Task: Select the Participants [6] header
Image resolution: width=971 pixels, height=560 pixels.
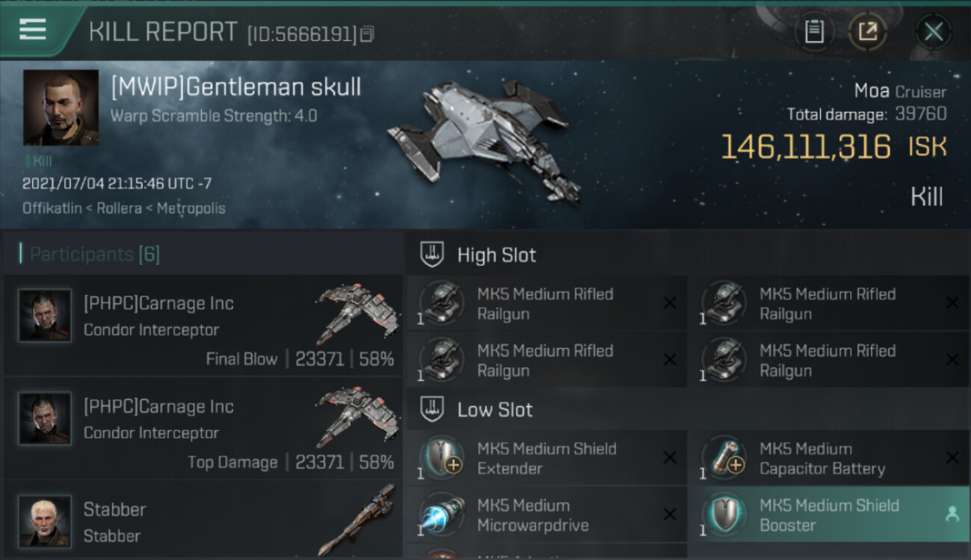Action: (x=94, y=255)
